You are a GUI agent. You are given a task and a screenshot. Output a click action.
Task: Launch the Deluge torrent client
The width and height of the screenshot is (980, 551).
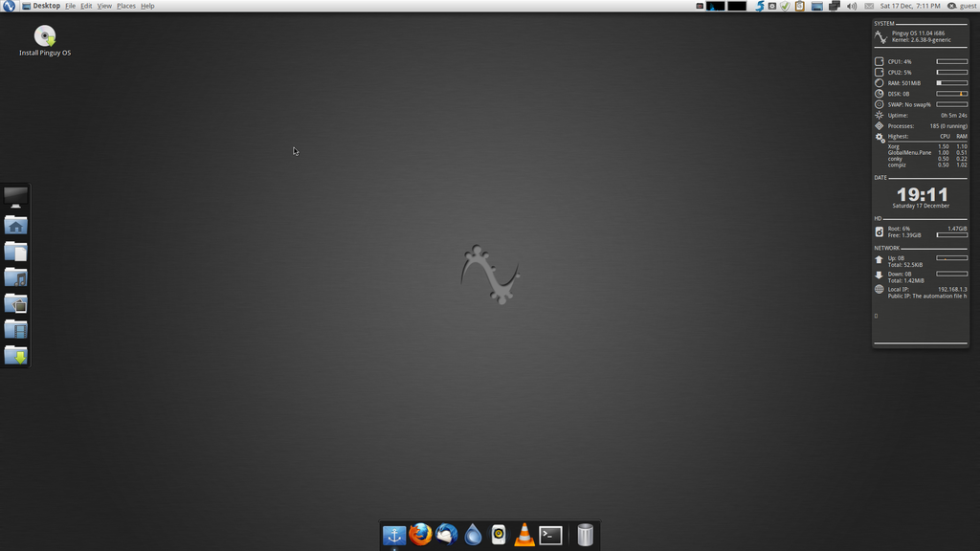(473, 535)
